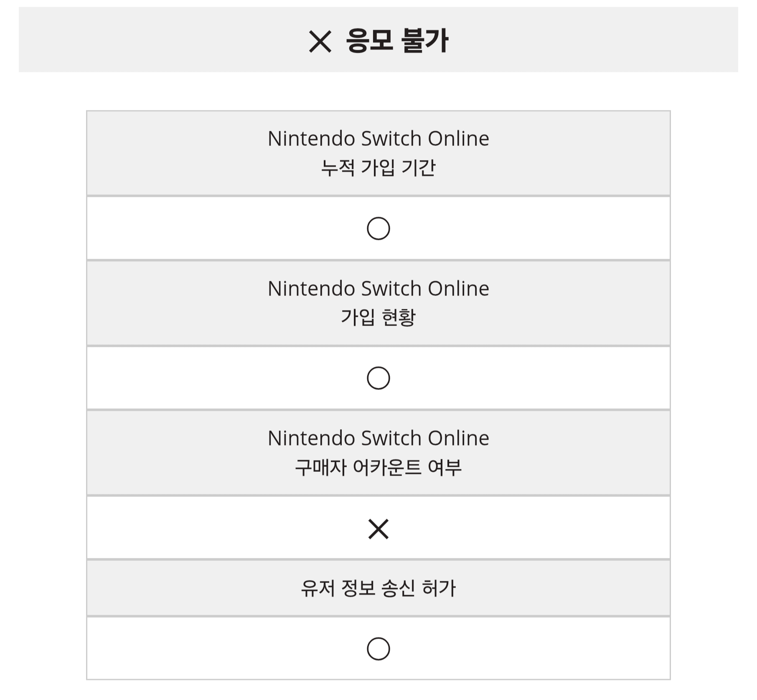Click the white result cell below 누적 가입 기간

pyautogui.click(x=378, y=228)
